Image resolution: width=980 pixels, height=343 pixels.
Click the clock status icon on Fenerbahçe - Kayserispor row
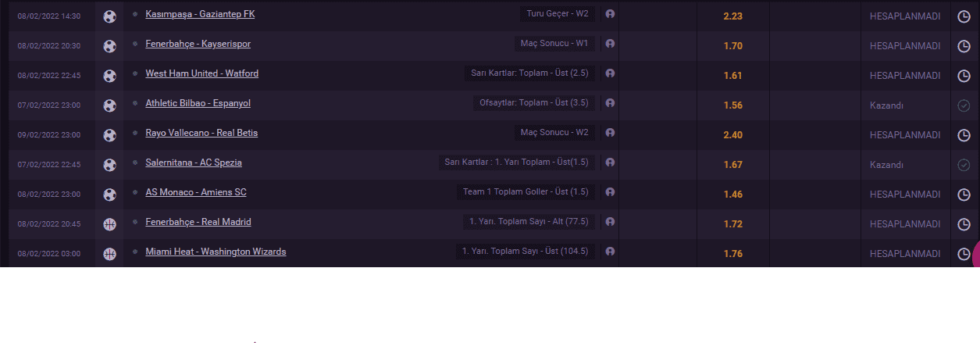click(964, 46)
